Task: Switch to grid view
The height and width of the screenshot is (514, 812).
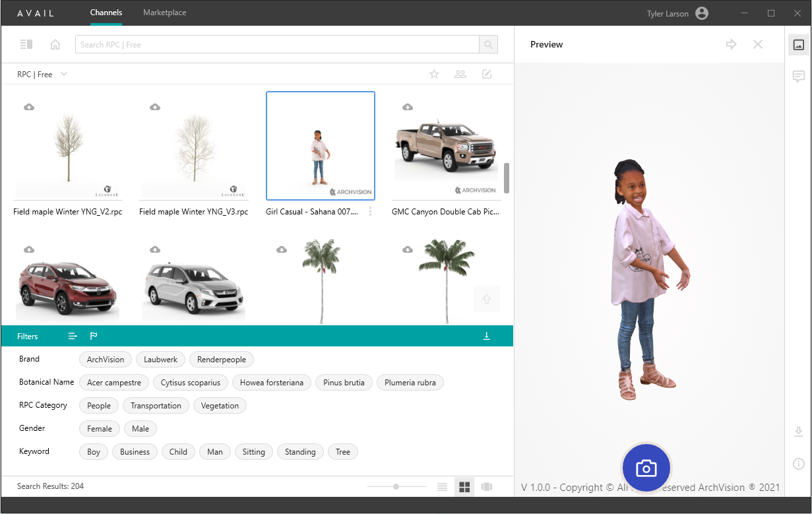Action: (464, 487)
